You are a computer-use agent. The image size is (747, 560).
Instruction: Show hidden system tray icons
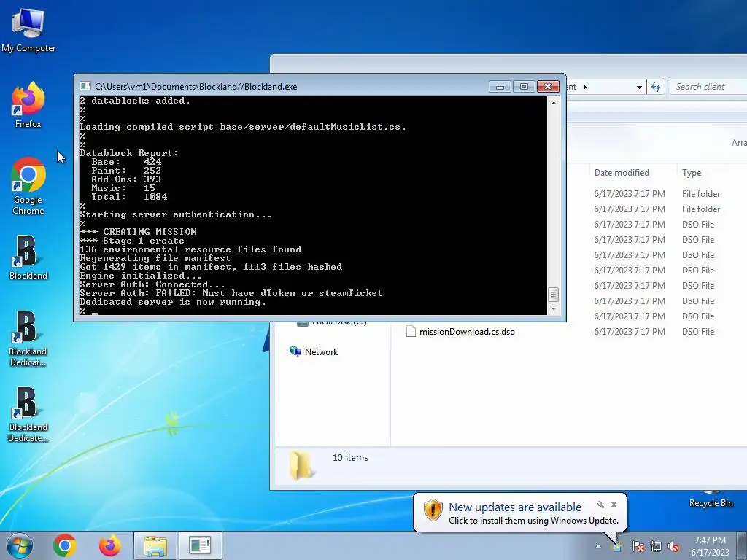click(598, 546)
